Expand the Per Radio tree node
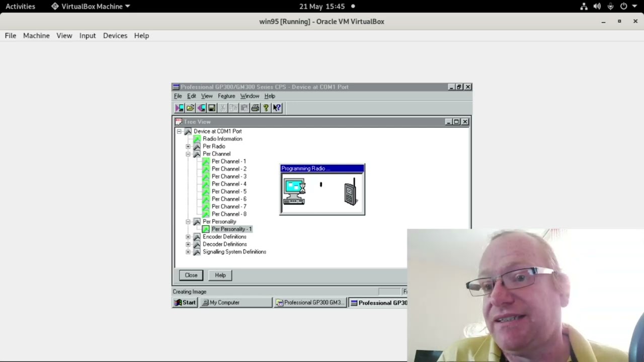644x362 pixels. coord(188,146)
